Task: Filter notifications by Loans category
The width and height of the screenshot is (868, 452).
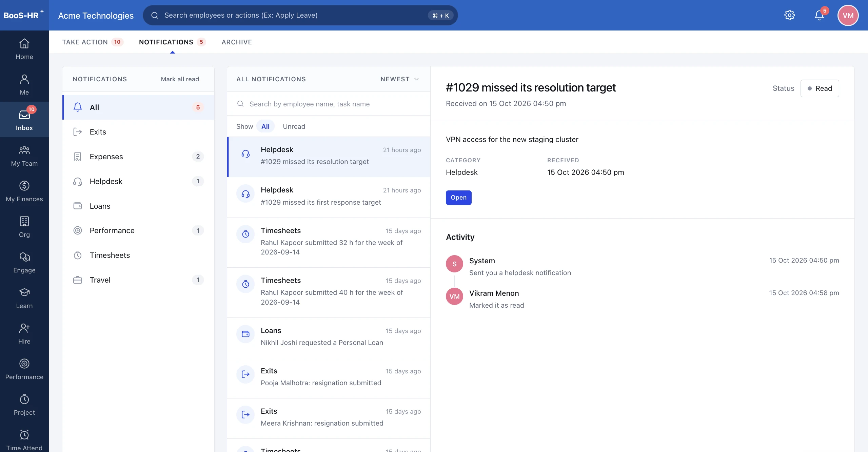Action: pos(138,206)
